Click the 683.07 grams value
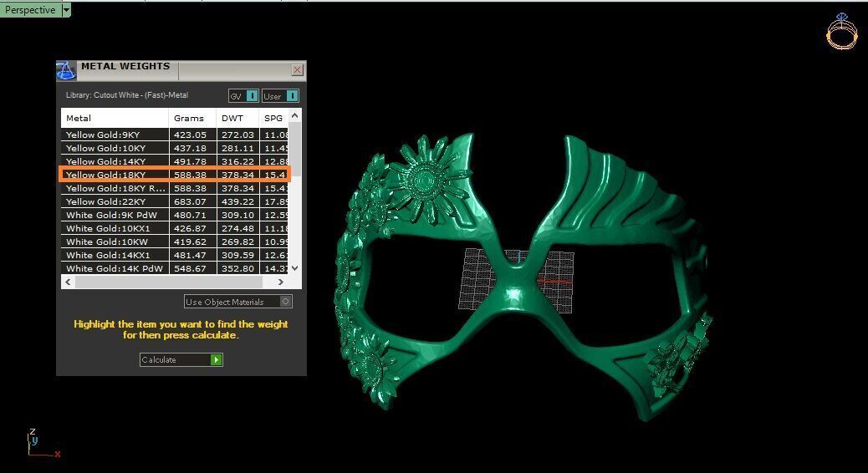Image resolution: width=868 pixels, height=473 pixels. (190, 201)
